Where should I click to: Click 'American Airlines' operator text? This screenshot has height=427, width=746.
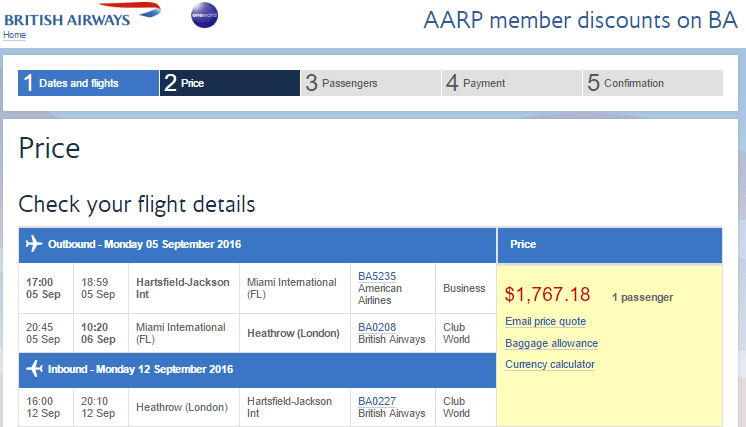380,294
